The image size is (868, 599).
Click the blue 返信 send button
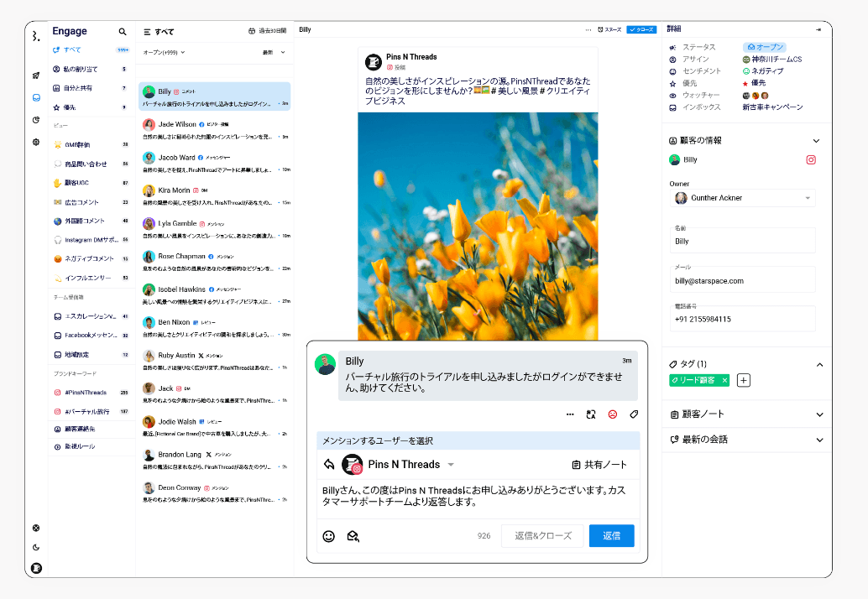[x=611, y=536]
